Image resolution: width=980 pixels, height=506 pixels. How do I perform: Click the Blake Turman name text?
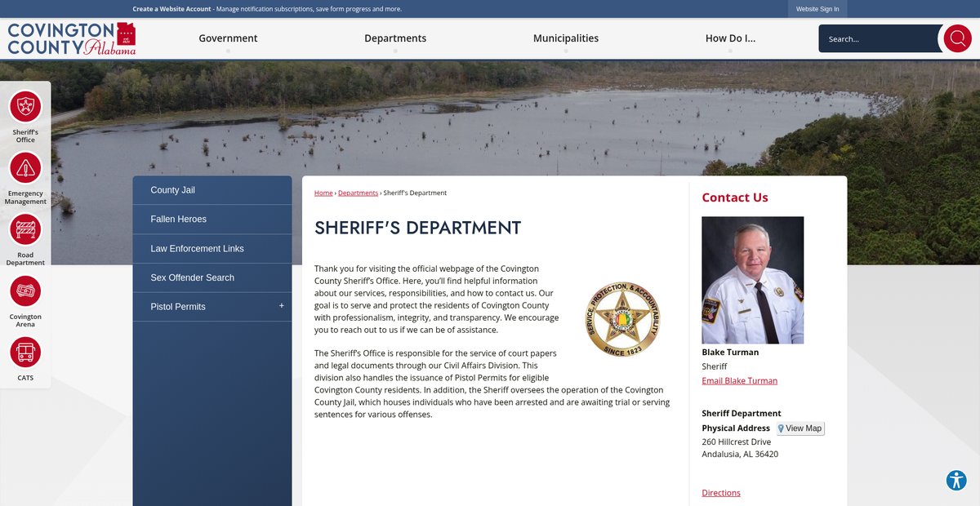coord(730,353)
